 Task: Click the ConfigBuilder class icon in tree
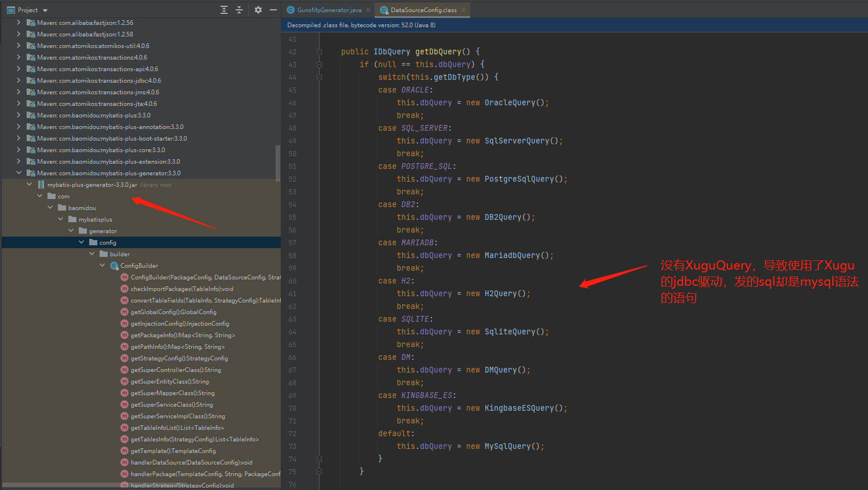click(114, 266)
